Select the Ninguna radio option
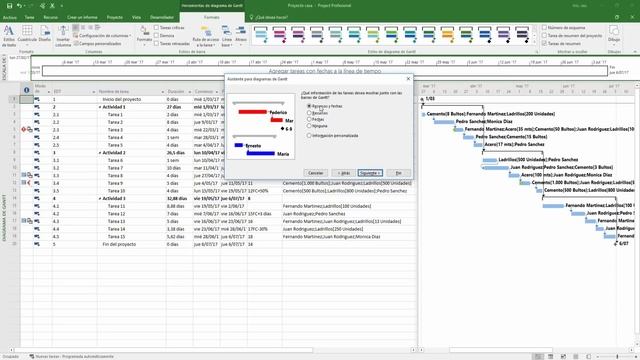 (x=309, y=126)
